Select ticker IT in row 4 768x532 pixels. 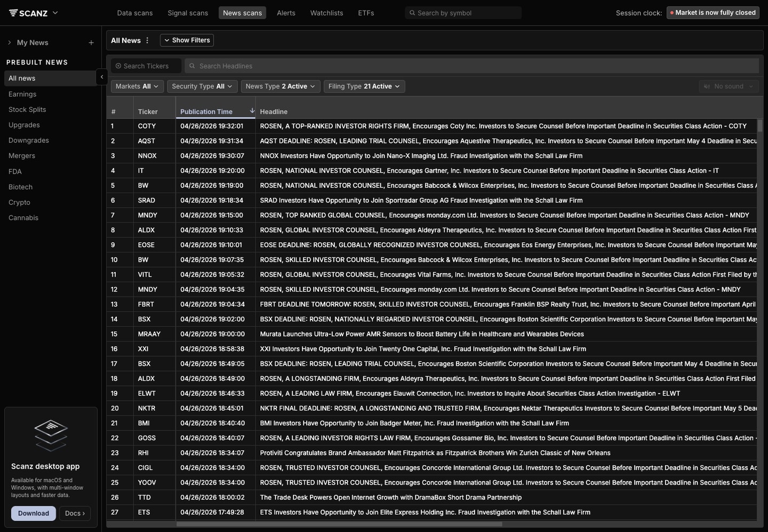141,171
